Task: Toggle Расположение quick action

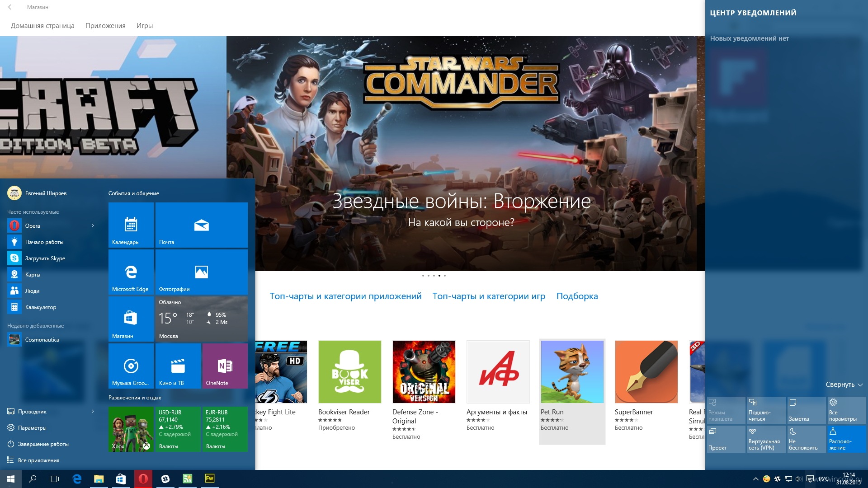Action: click(x=847, y=439)
